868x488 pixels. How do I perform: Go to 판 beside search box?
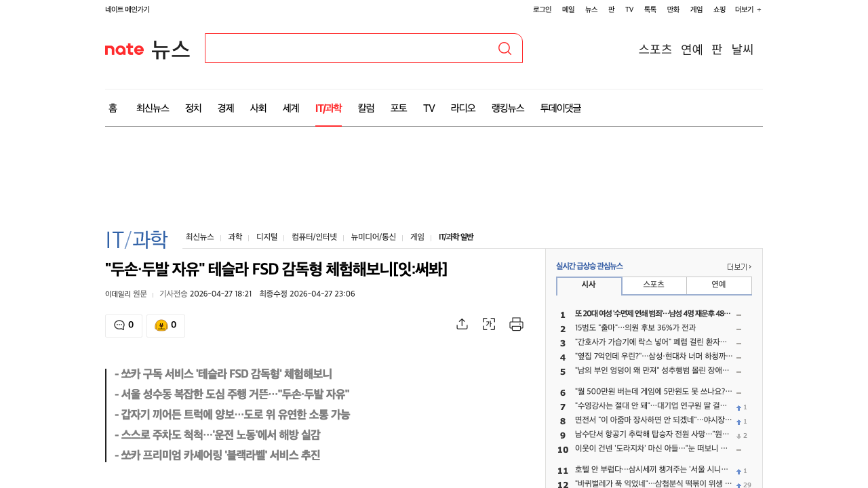[x=717, y=49]
